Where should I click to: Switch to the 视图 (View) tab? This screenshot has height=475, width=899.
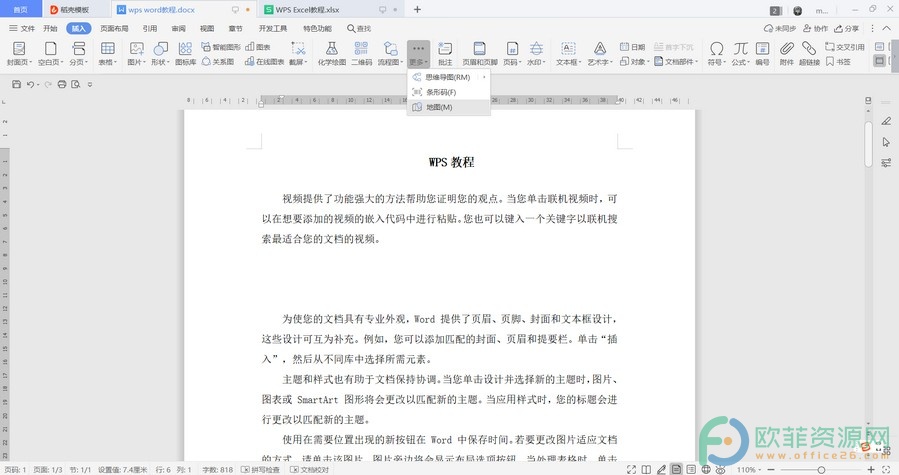pyautogui.click(x=207, y=28)
